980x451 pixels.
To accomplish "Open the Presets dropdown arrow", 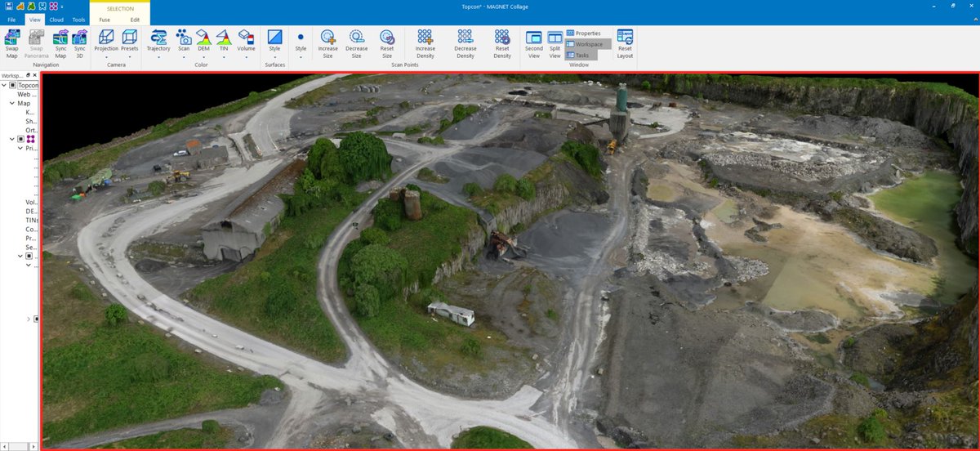I will pyautogui.click(x=129, y=59).
